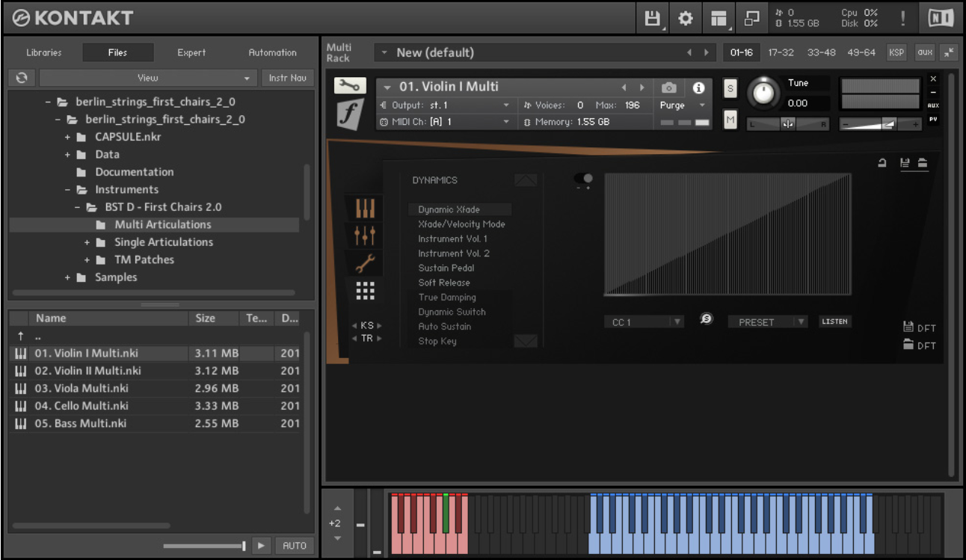Click the Tune knob
This screenshot has width=966, height=560.
[x=763, y=93]
